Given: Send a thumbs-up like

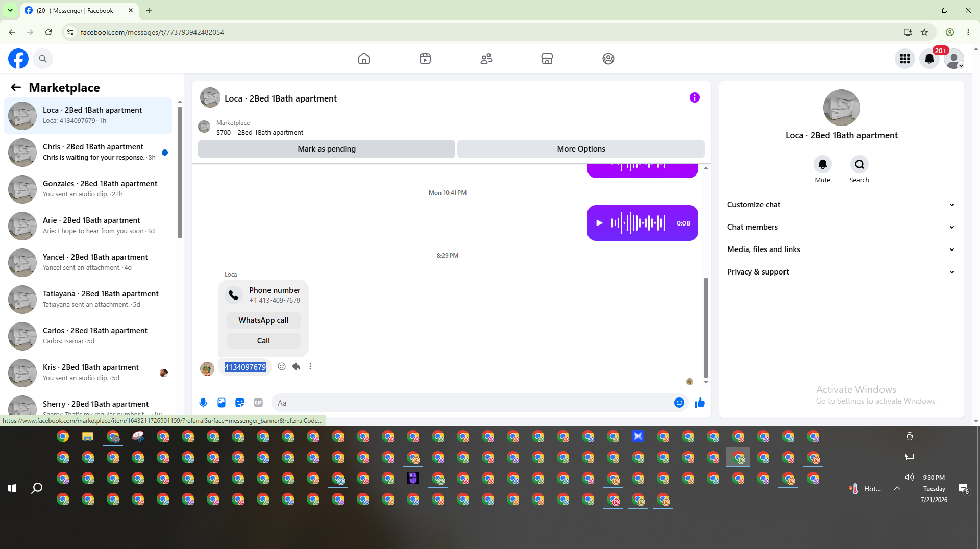Looking at the screenshot, I should (700, 403).
